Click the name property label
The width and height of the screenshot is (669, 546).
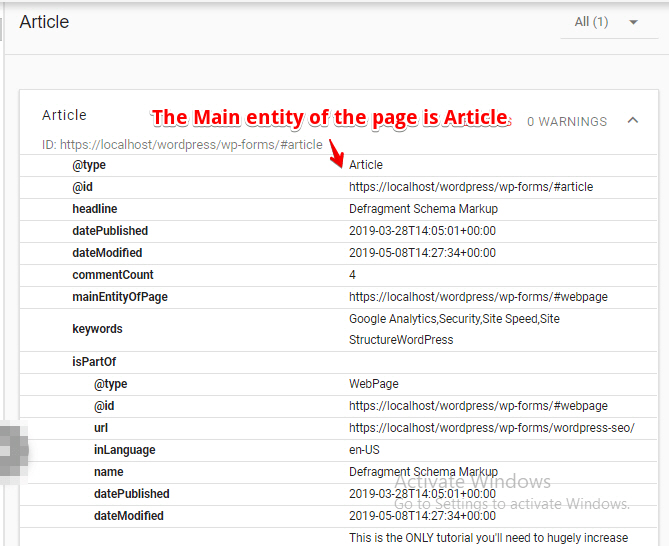[x=108, y=472]
